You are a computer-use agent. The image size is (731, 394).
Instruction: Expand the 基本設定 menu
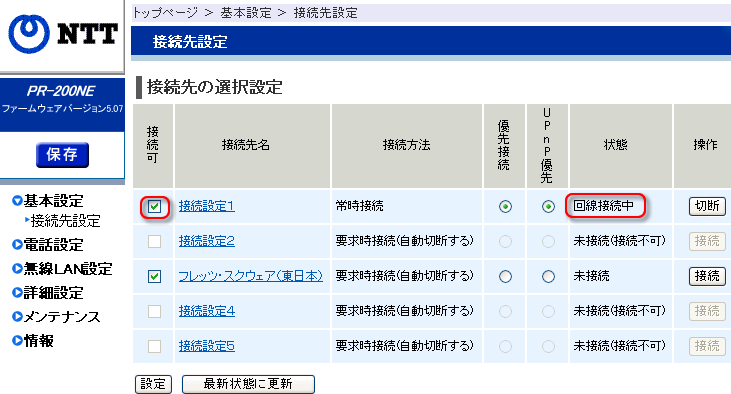point(53,200)
